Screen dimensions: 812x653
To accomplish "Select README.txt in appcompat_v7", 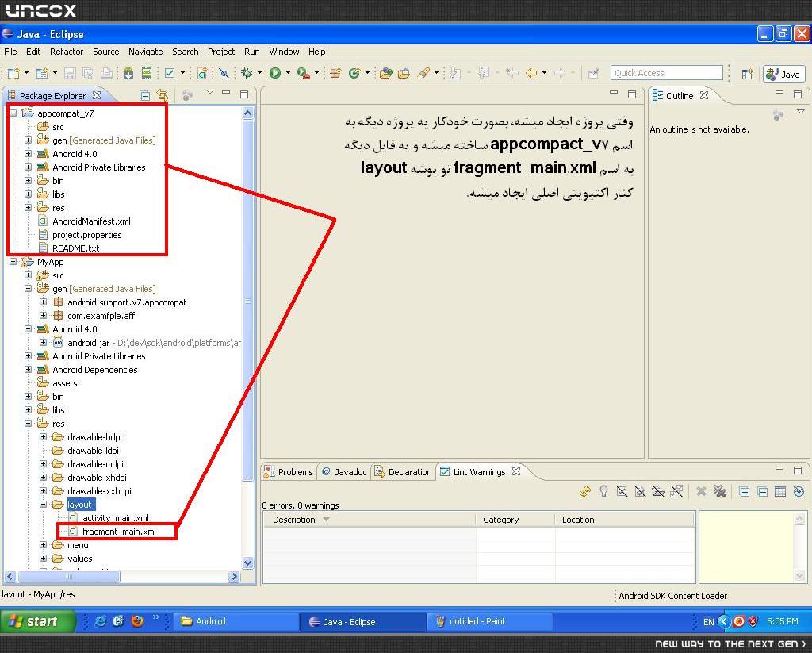I will tap(75, 248).
